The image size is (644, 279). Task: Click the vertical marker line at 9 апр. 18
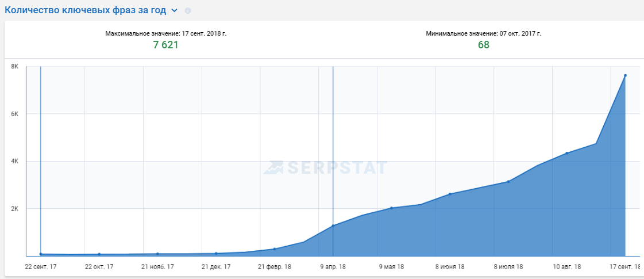pos(333,144)
